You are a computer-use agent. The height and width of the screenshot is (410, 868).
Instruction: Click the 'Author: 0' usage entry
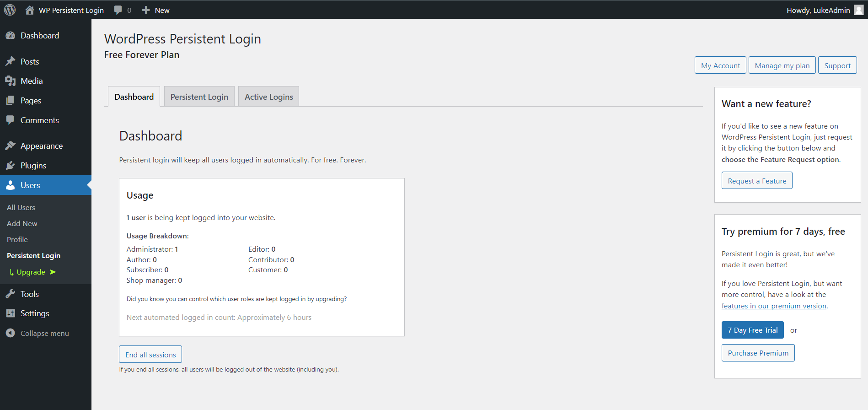click(142, 260)
